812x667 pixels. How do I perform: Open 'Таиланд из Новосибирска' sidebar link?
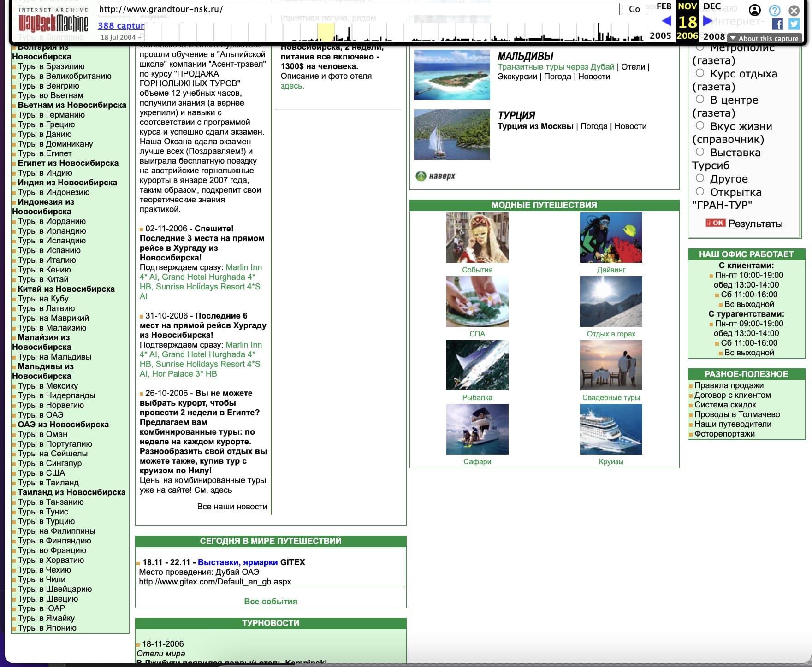[71, 492]
